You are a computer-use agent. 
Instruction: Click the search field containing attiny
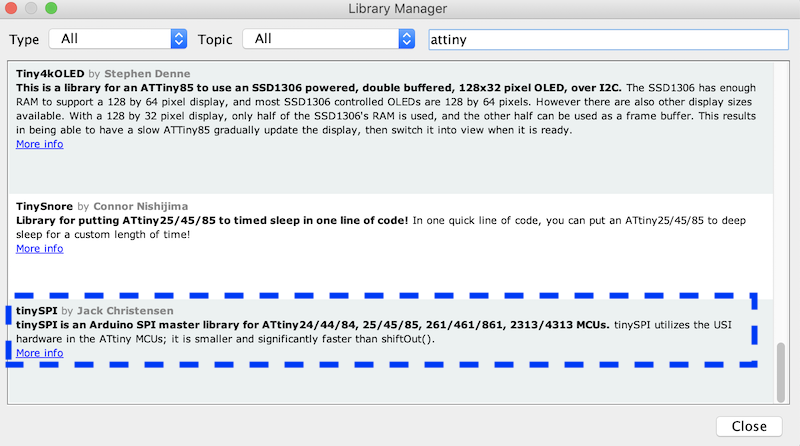pyautogui.click(x=608, y=39)
